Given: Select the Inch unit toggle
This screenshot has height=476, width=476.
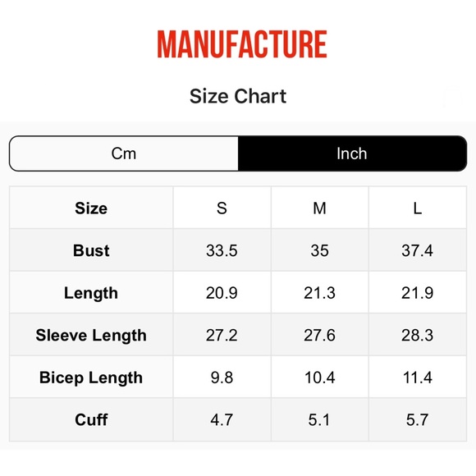Looking at the screenshot, I should (x=352, y=153).
